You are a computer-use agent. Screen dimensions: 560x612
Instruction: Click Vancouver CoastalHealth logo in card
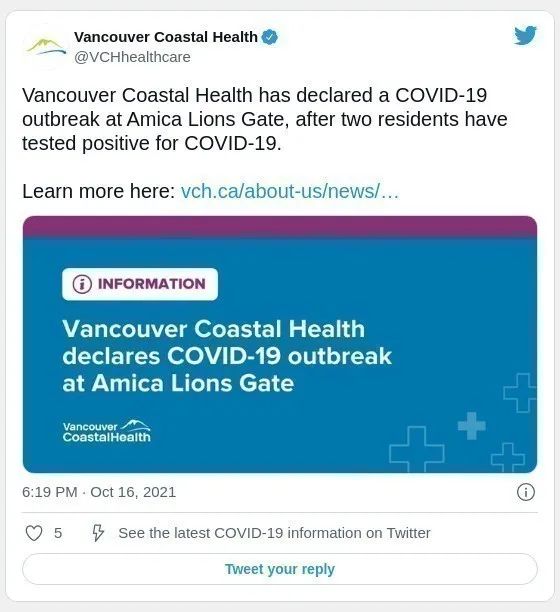107,431
